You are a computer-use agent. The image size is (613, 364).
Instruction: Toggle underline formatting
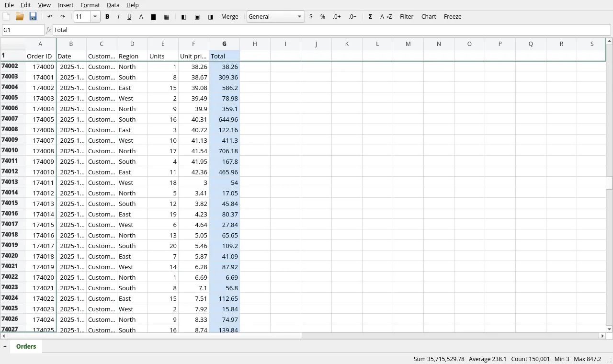129,16
